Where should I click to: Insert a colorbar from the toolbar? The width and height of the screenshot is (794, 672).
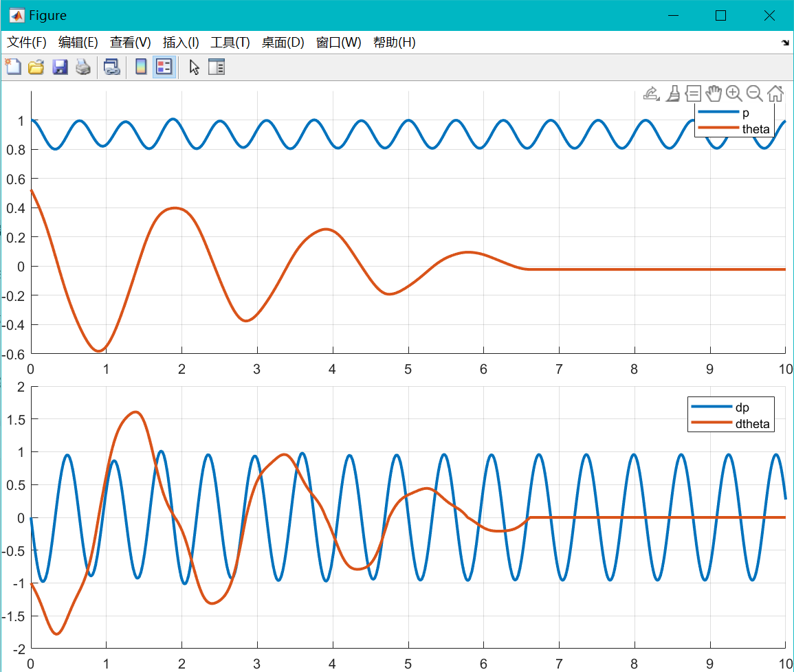pyautogui.click(x=142, y=67)
